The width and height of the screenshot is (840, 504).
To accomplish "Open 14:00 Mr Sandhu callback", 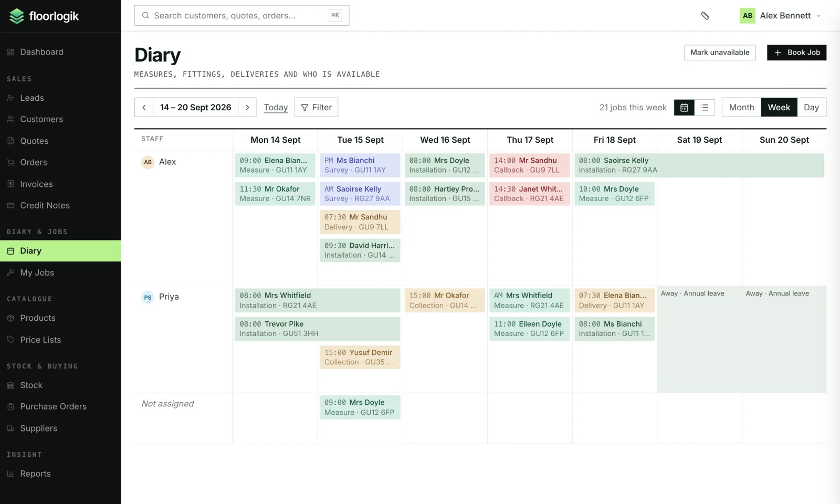I will click(530, 165).
